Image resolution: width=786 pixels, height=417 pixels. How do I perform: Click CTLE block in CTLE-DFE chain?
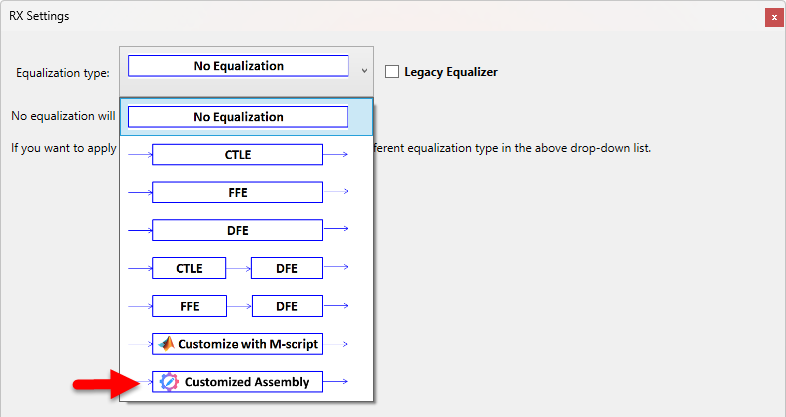[x=189, y=268]
